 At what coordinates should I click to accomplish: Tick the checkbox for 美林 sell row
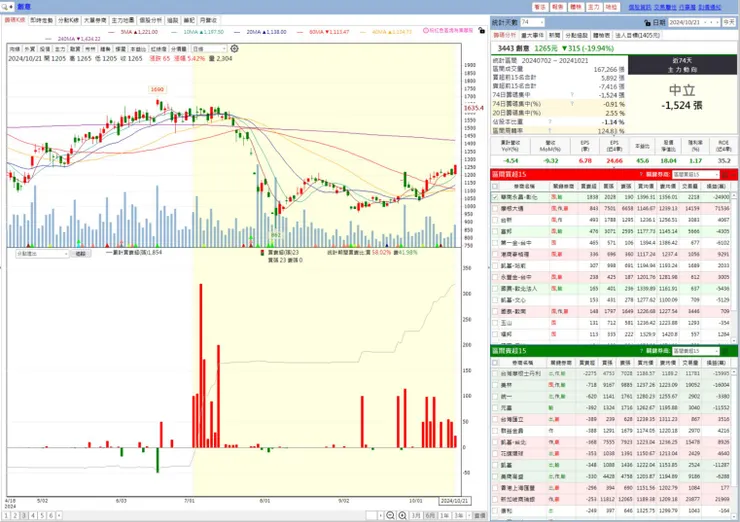coord(495,385)
